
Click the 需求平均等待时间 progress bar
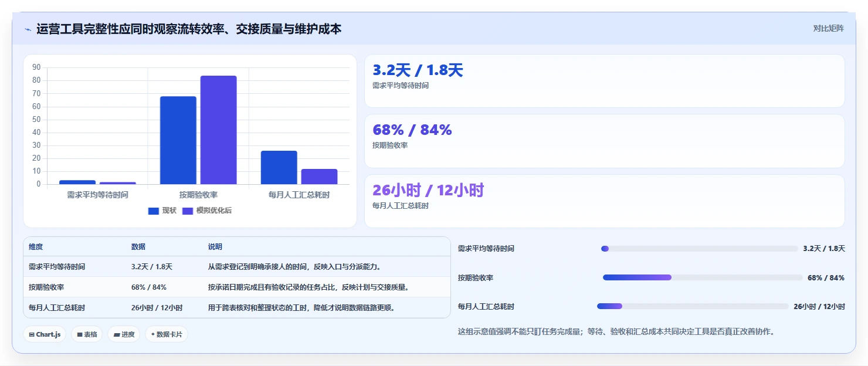coord(699,249)
